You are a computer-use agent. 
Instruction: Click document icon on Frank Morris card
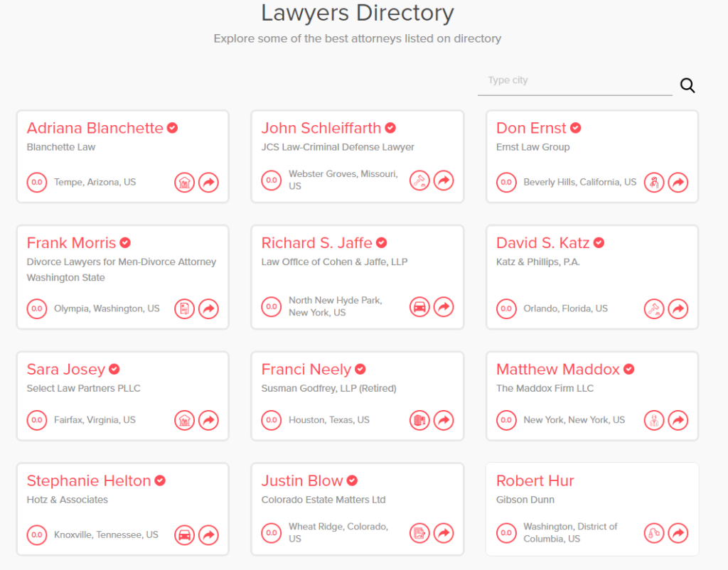pos(184,309)
